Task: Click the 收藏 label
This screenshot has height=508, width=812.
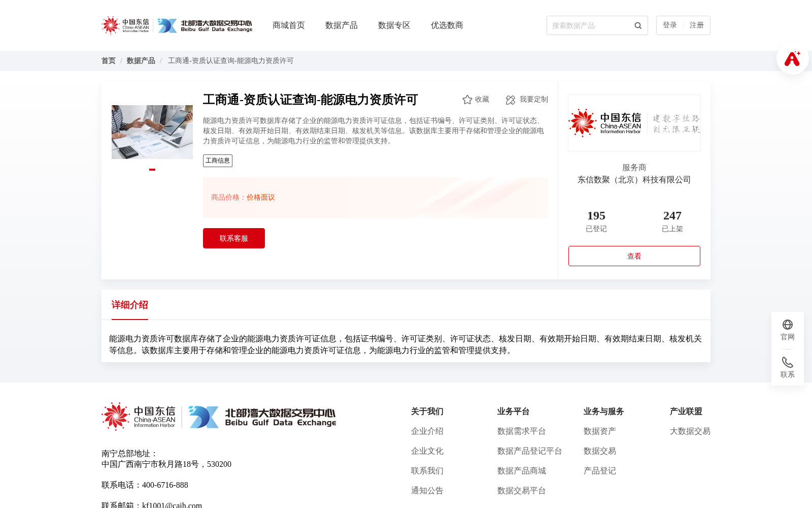Action: point(482,100)
